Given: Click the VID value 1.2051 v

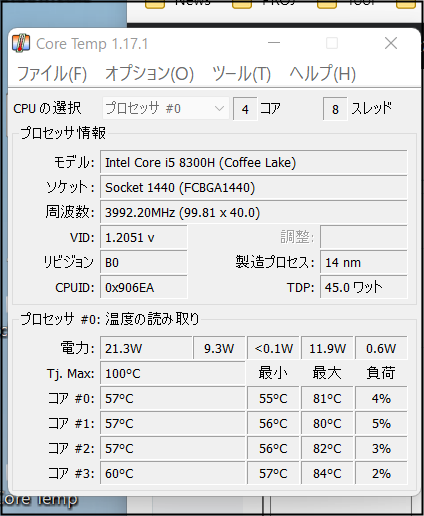Looking at the screenshot, I should coord(144,238).
